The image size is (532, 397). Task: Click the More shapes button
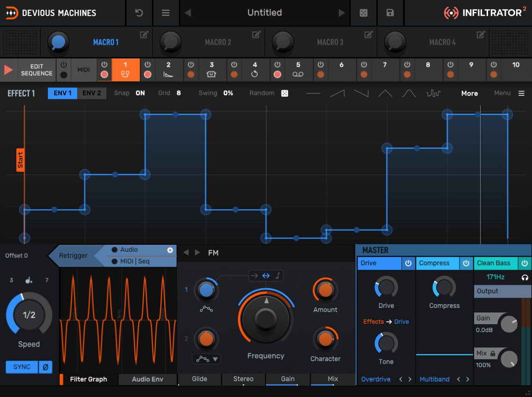coord(469,93)
